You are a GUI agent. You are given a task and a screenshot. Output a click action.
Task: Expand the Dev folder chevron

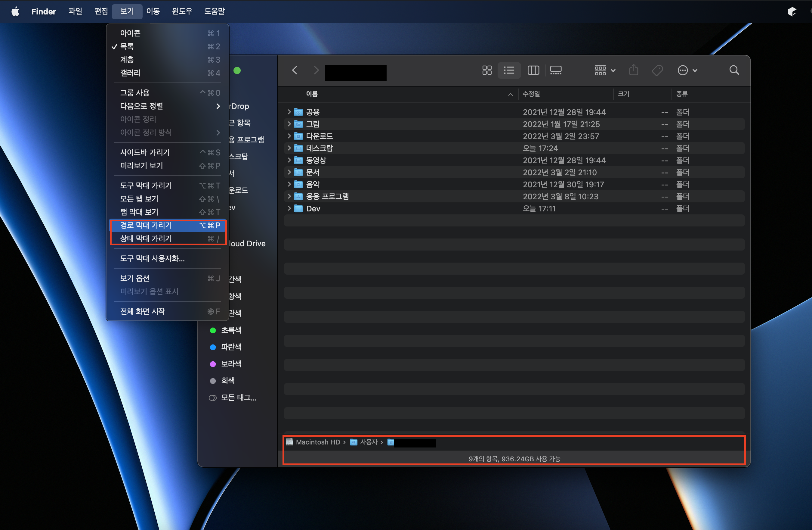point(289,208)
